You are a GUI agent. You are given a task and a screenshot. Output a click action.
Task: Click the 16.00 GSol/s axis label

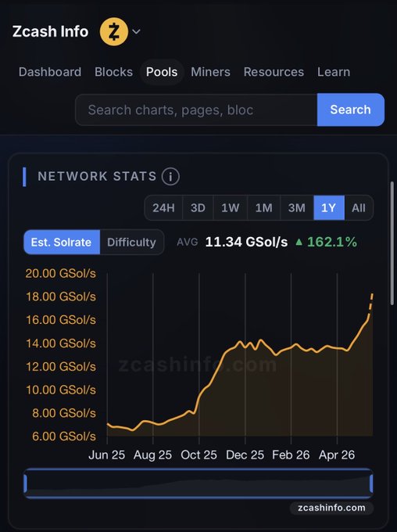(x=61, y=320)
